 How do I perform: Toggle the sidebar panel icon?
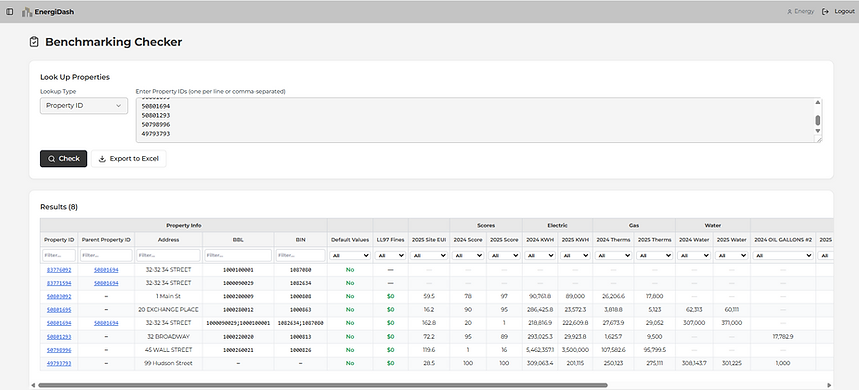[9, 12]
